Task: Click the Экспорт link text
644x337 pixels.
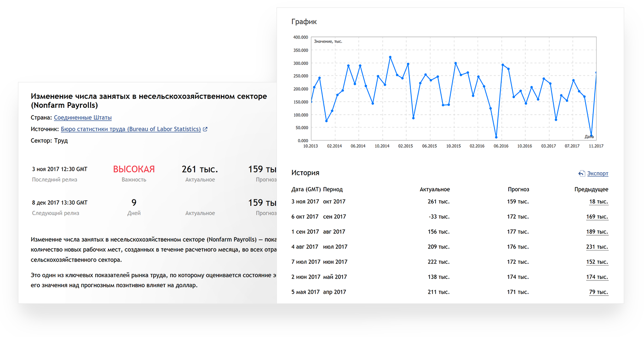Action: point(598,174)
